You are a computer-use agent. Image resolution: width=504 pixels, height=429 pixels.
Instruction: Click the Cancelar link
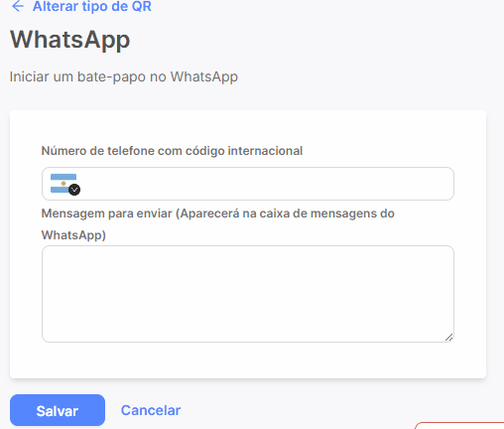[x=151, y=410]
